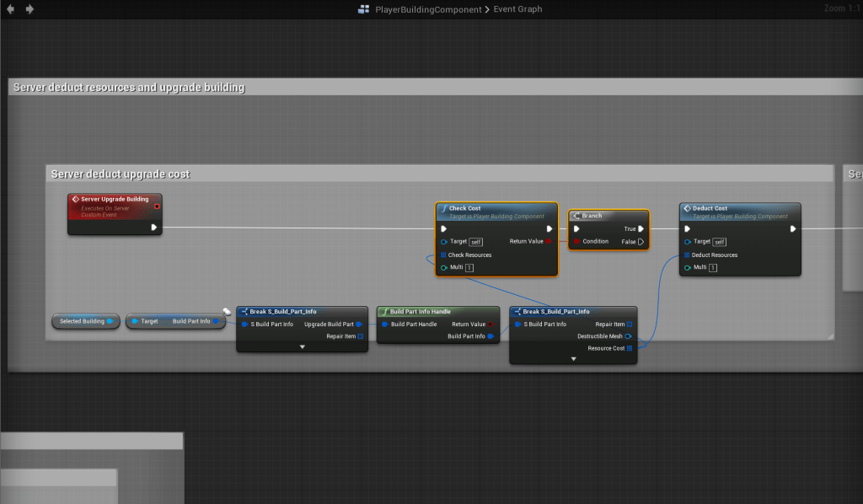Select 'Server deduct resources and upgrade building' comment header
The image size is (863, 504).
129,87
